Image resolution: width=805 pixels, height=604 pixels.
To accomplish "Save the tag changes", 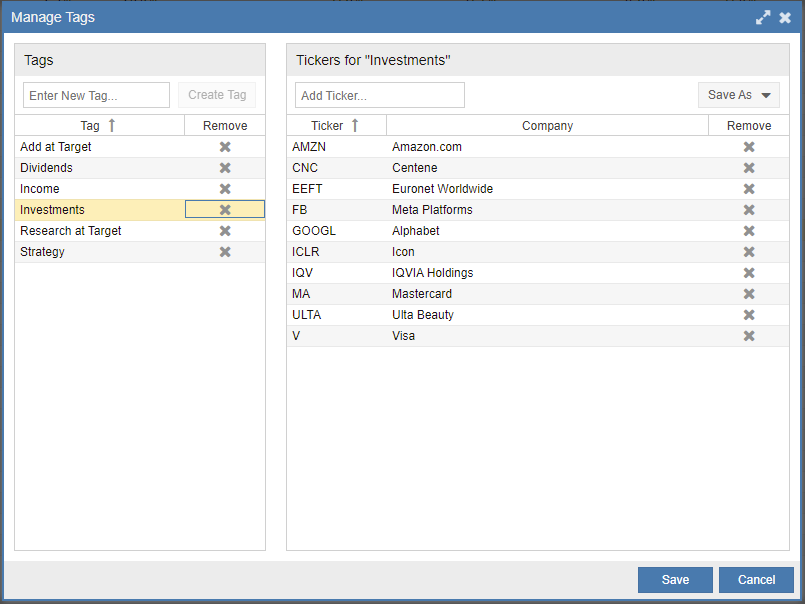I will pos(675,580).
